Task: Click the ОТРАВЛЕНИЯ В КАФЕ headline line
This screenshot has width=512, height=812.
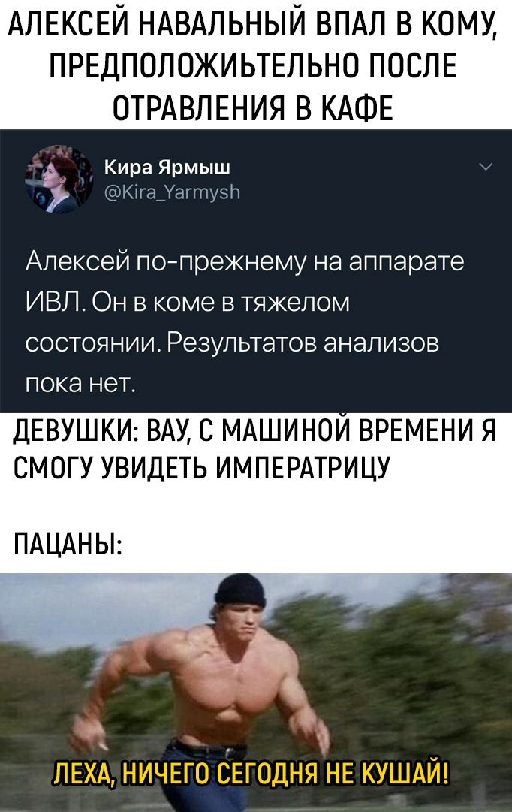Action: [253, 107]
